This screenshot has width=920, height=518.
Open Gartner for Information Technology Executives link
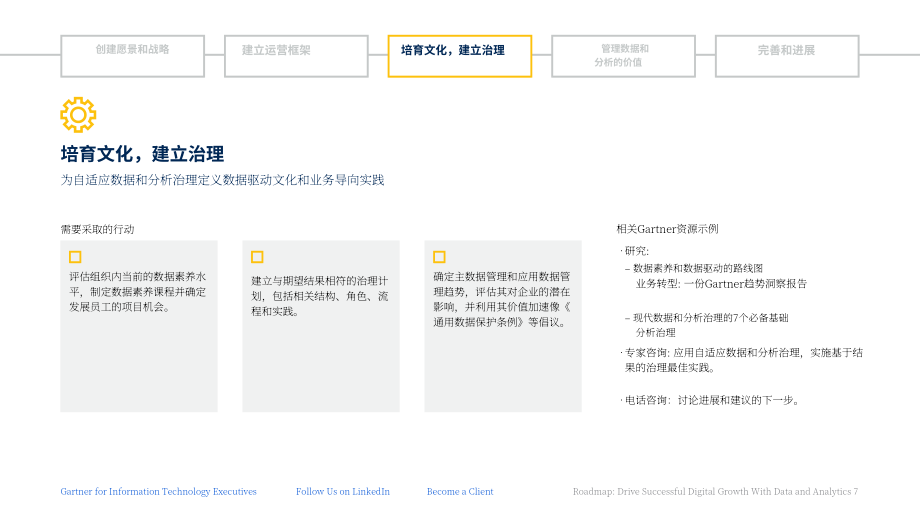coord(158,492)
